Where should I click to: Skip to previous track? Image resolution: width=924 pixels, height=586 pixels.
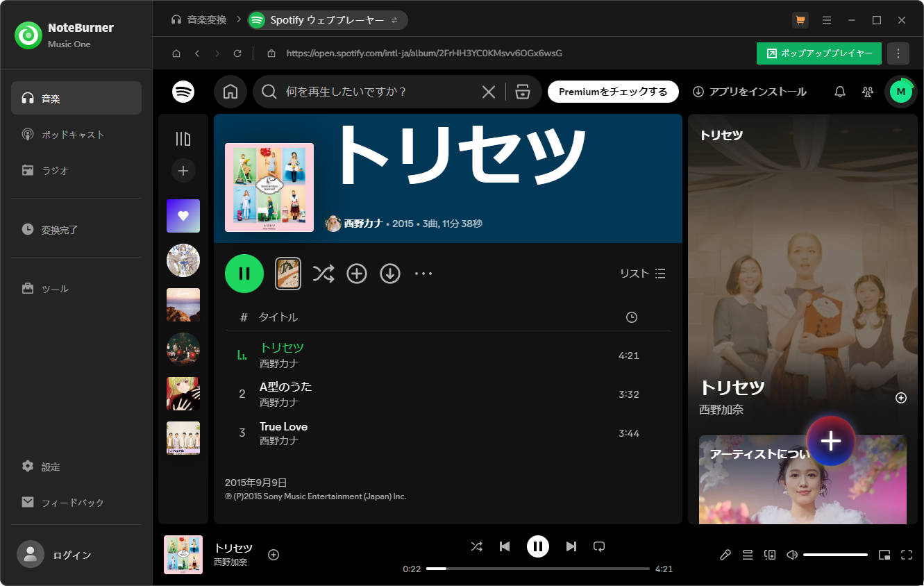505,546
